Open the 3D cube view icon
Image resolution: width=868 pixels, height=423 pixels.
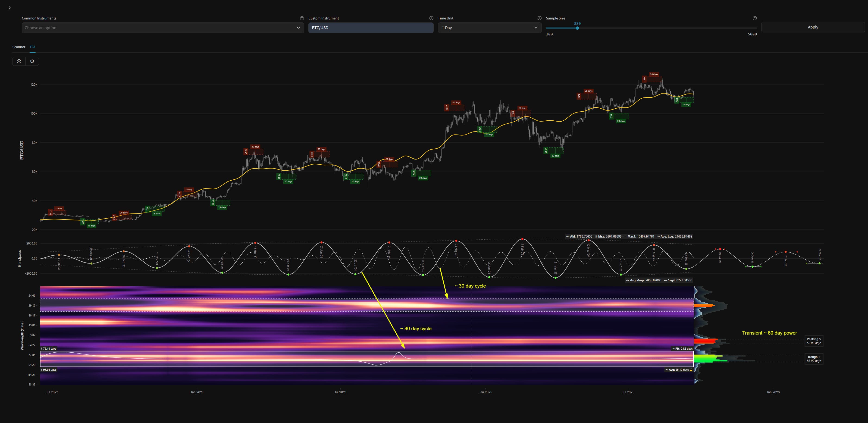tap(32, 61)
